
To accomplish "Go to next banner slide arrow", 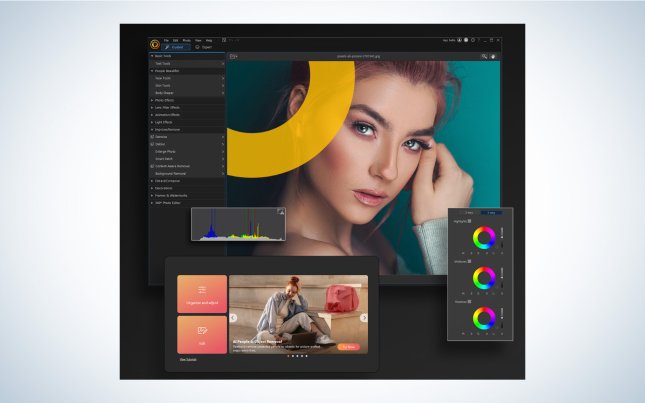I will pyautogui.click(x=364, y=318).
